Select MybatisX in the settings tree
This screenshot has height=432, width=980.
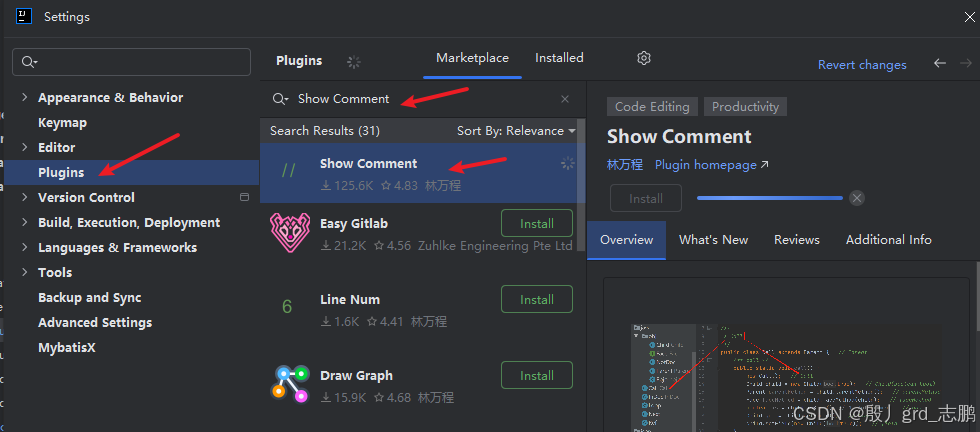[67, 348]
